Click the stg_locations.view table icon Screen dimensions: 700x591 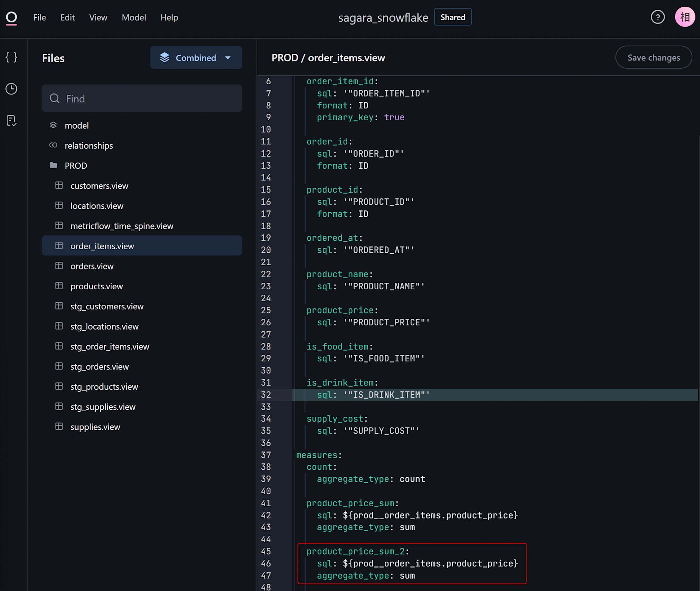click(59, 326)
